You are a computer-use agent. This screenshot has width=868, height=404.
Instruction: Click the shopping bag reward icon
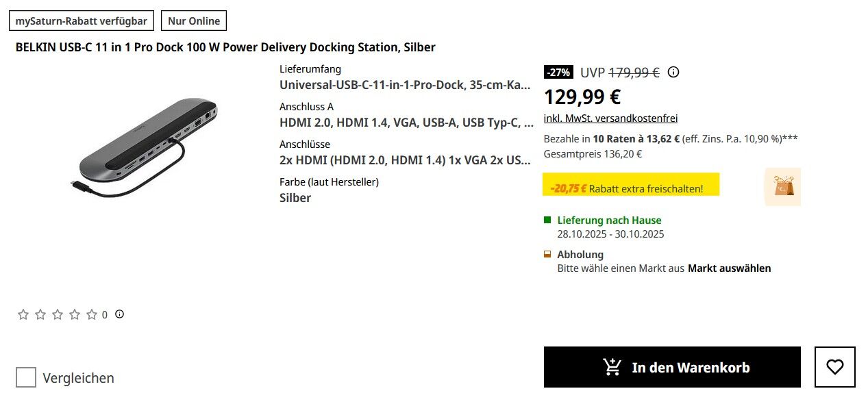point(782,187)
